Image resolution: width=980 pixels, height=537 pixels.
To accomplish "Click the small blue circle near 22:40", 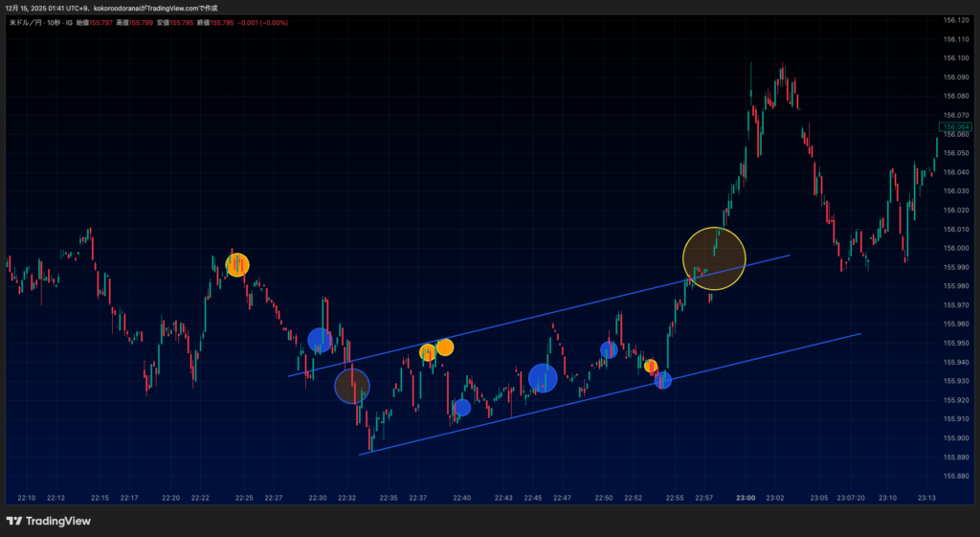I will click(x=461, y=408).
